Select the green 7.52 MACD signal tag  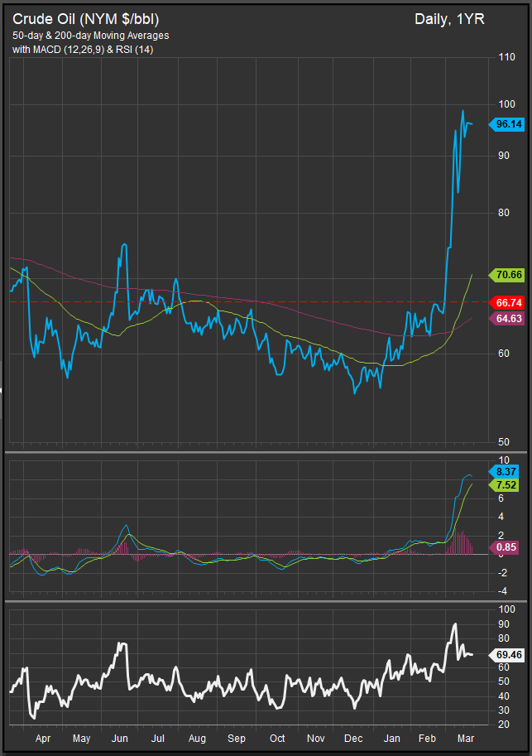506,484
